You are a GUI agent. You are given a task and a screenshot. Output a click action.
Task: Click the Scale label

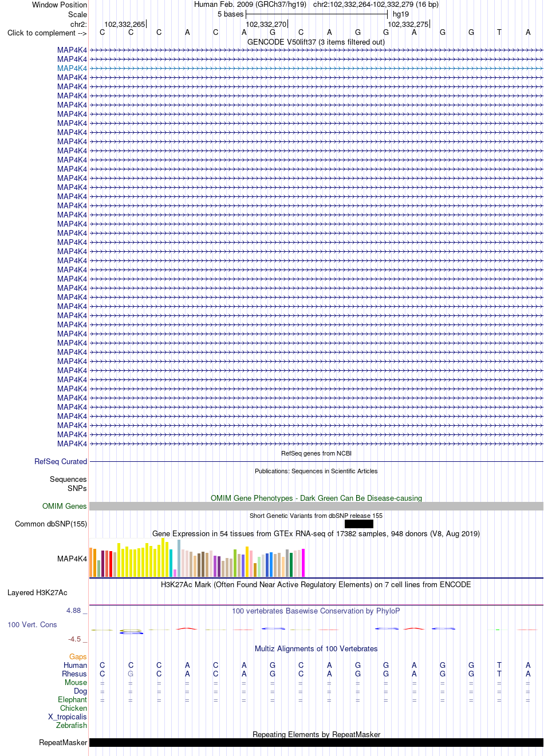77,14
